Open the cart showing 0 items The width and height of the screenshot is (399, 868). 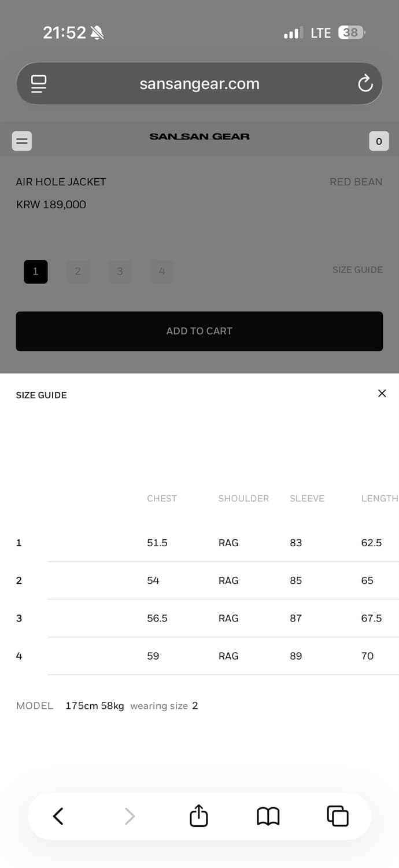point(379,141)
